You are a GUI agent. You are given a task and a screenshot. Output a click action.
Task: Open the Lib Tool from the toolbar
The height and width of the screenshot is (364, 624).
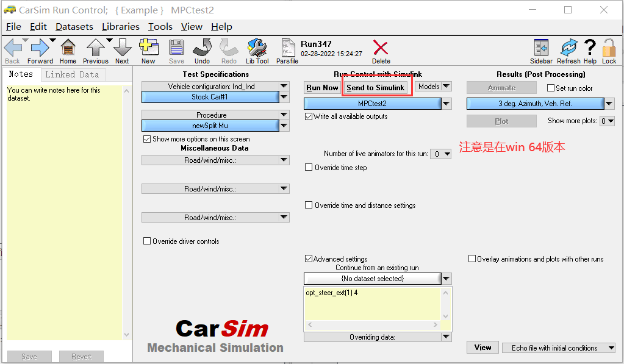click(x=257, y=49)
